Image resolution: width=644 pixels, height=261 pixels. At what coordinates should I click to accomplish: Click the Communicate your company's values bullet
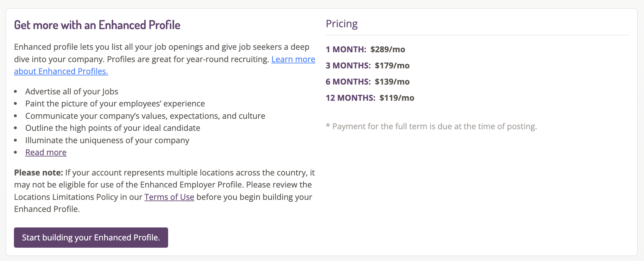pos(145,116)
